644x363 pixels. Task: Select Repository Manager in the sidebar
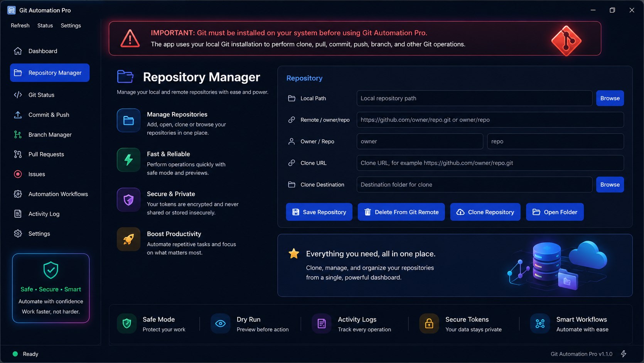(50, 73)
